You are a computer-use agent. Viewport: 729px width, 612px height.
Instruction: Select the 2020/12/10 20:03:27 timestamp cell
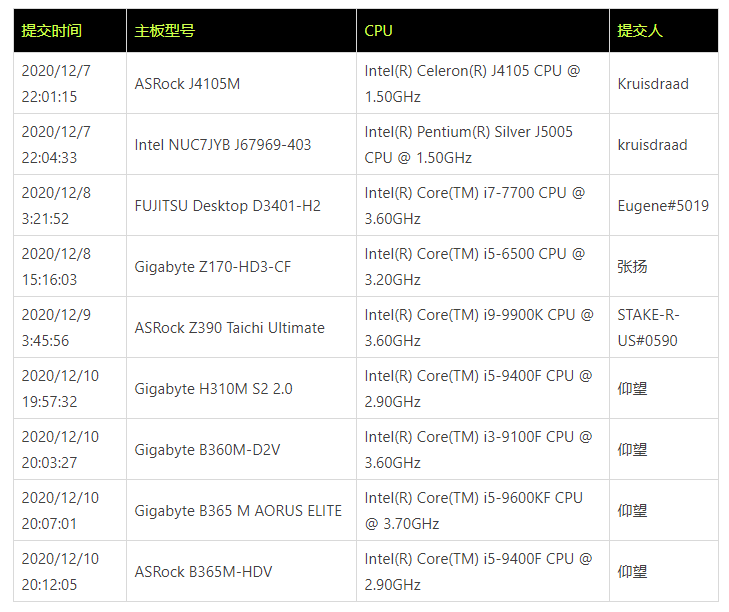pos(70,449)
